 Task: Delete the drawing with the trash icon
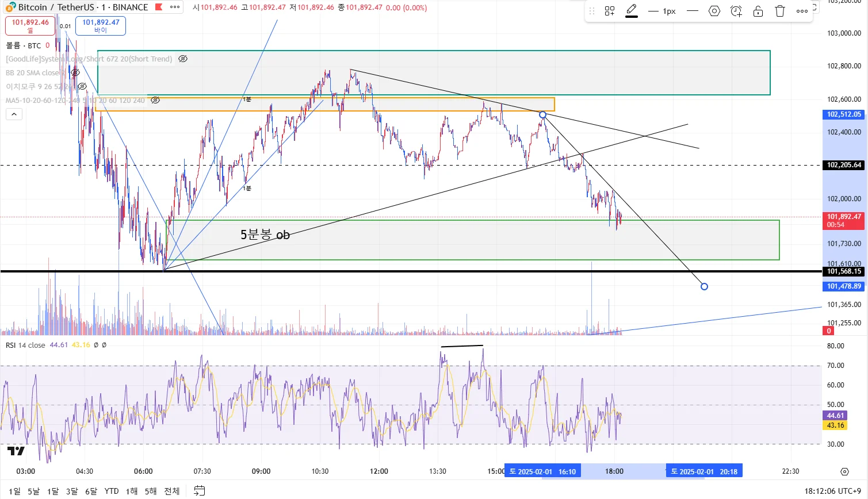click(780, 11)
